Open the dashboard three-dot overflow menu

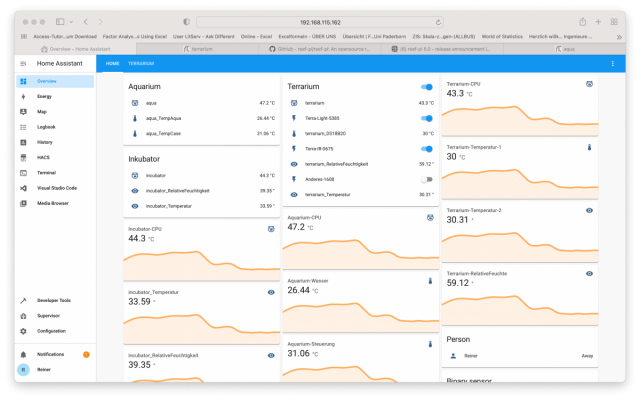(613, 64)
